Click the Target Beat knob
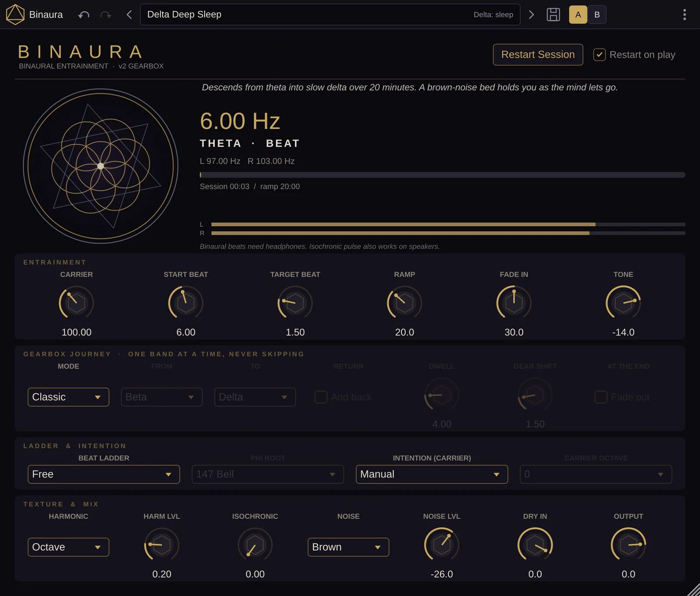 click(x=295, y=303)
